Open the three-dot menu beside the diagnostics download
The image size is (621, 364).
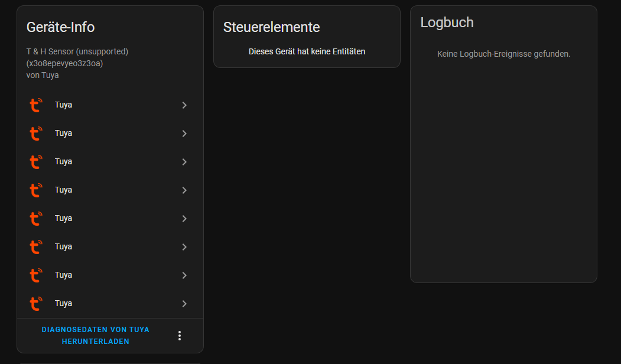pos(180,336)
